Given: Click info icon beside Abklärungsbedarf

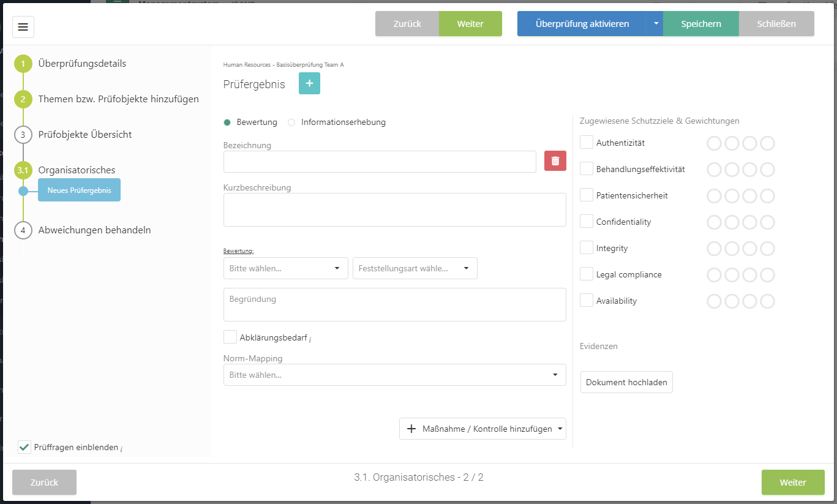Looking at the screenshot, I should (310, 339).
